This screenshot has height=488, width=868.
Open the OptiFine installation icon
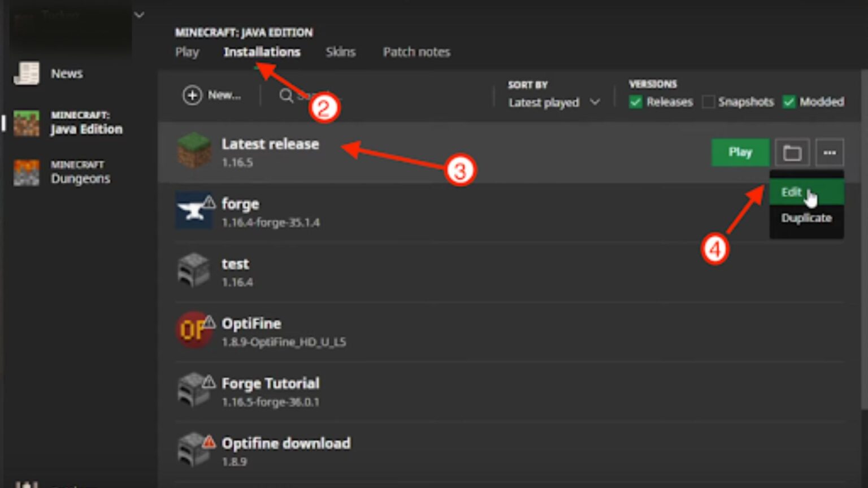click(194, 330)
